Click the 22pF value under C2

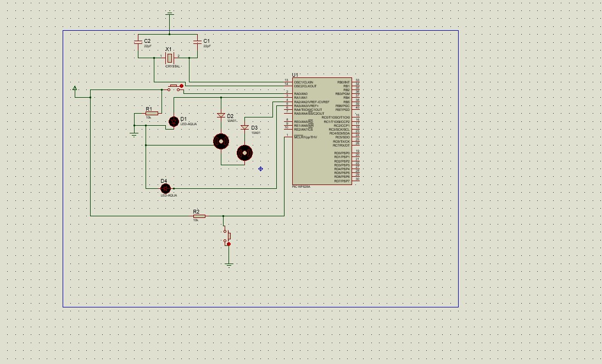click(148, 46)
